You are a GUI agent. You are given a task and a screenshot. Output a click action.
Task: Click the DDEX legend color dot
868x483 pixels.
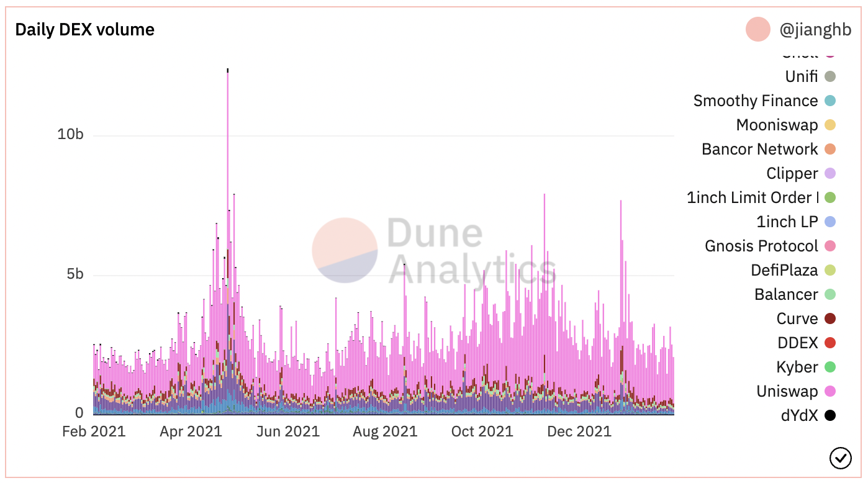click(830, 343)
